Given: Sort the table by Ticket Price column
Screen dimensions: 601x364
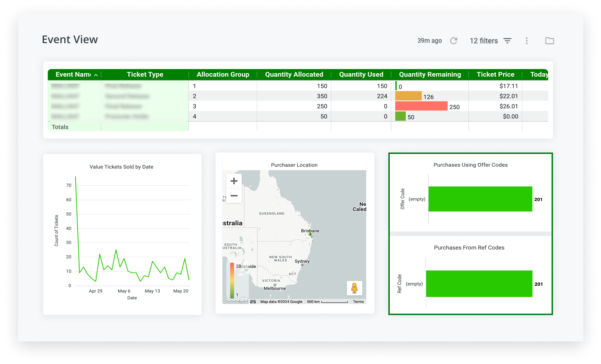Looking at the screenshot, I should [495, 74].
